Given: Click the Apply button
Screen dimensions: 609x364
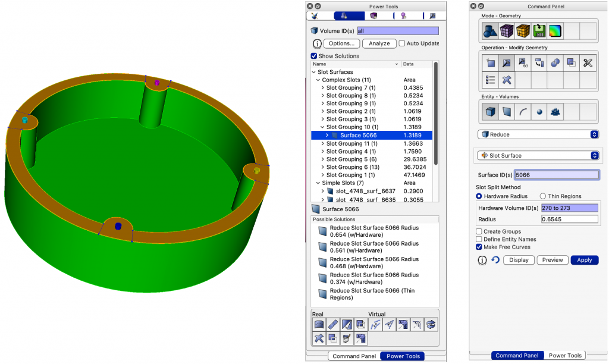Looking at the screenshot, I should click(584, 261).
